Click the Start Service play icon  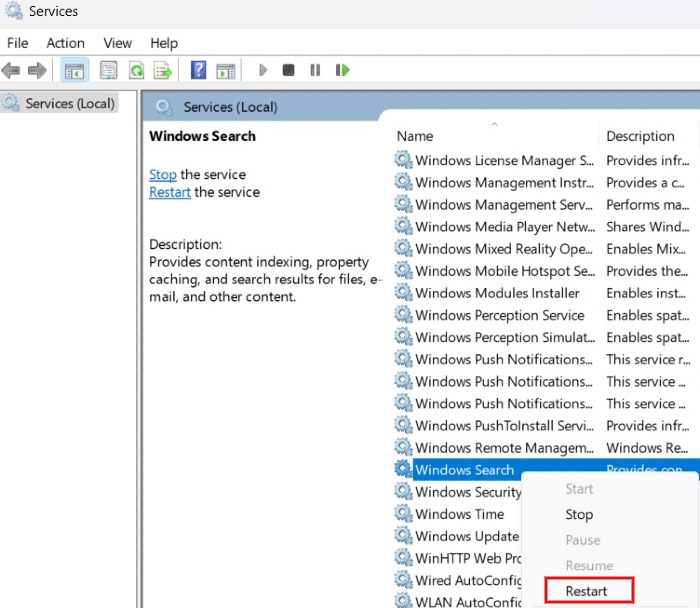pos(263,70)
